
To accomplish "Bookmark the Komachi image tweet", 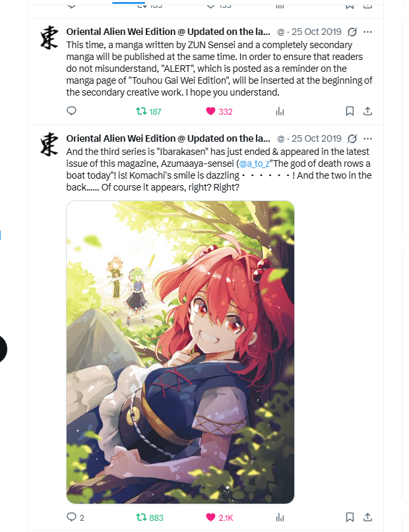I will coord(350,517).
